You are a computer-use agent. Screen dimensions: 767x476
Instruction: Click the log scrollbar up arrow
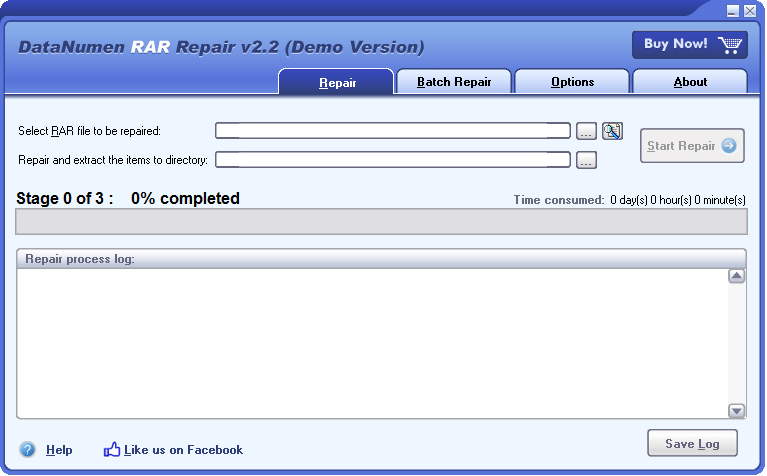736,276
